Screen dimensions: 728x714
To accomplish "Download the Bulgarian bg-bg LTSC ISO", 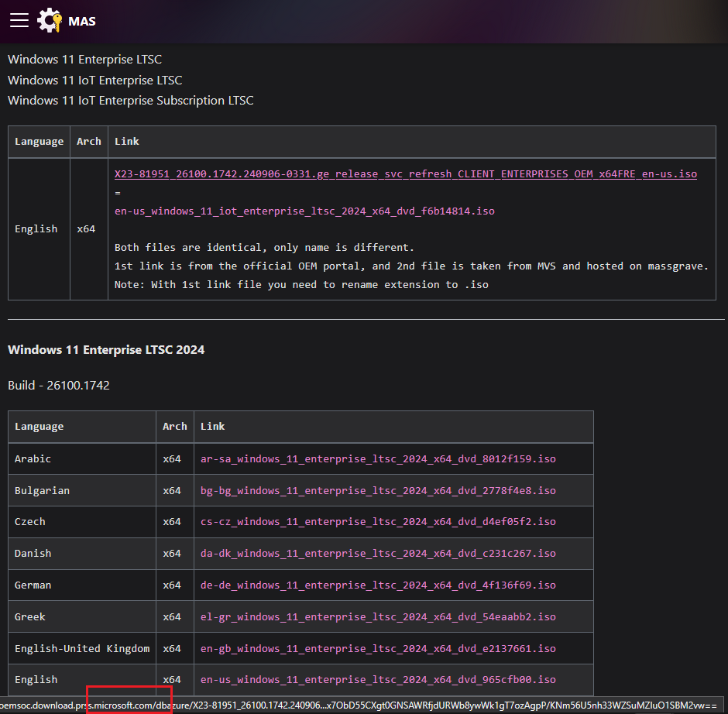I will pos(378,491).
